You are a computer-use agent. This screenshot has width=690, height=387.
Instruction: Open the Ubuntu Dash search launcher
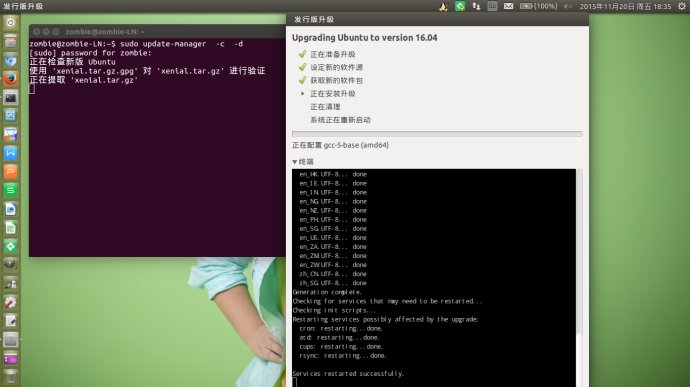[11, 22]
